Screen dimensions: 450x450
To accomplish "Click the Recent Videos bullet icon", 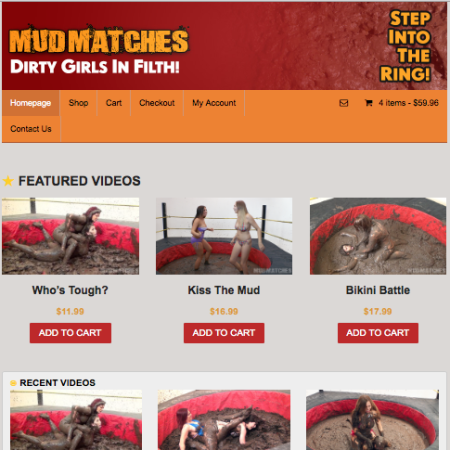I will click(x=13, y=383).
